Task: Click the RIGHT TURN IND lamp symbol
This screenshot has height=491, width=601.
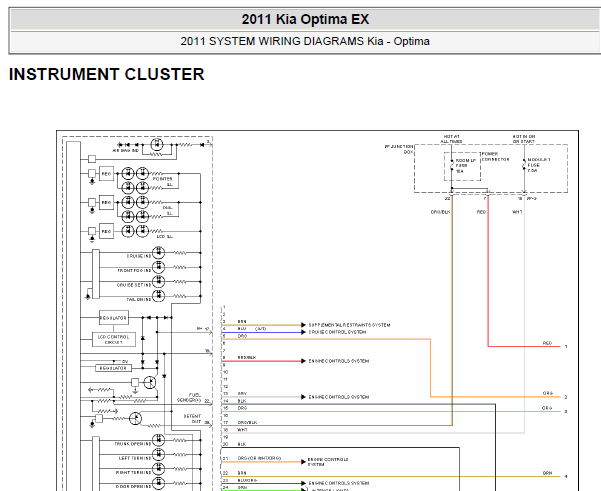Action: 158,469
